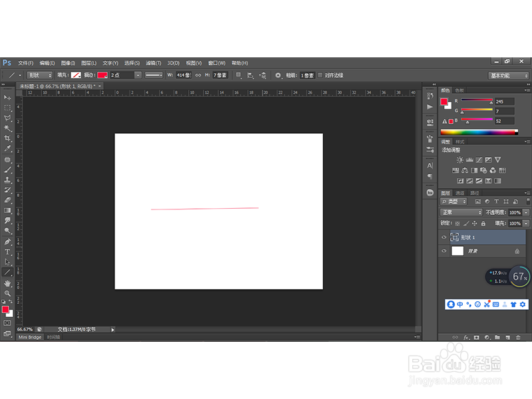Select the Brush tool
The width and height of the screenshot is (532, 399).
7,170
